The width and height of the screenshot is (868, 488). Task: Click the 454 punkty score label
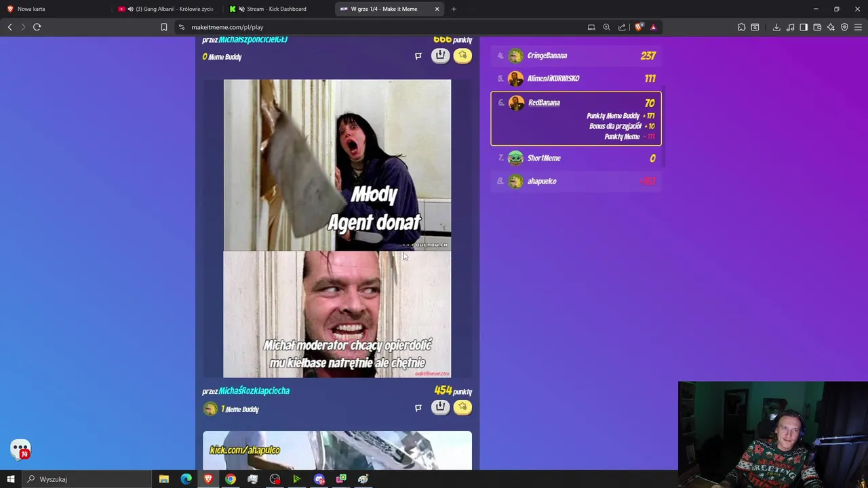pyautogui.click(x=453, y=391)
